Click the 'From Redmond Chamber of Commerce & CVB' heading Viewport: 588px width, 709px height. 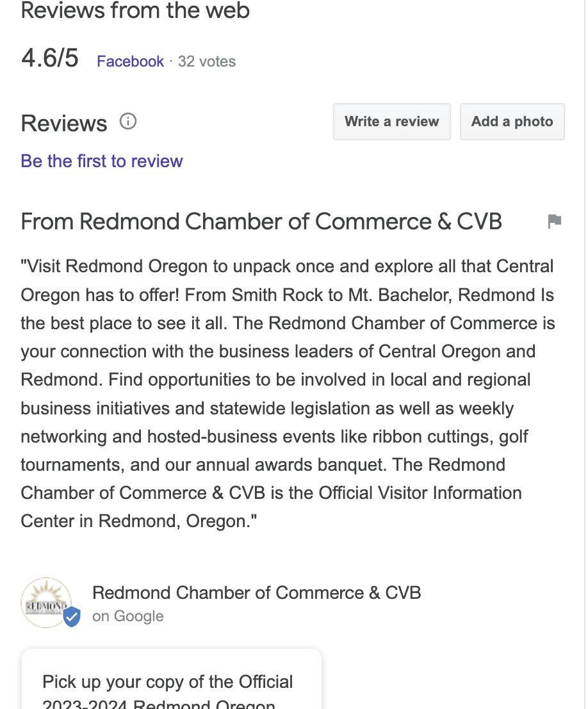click(x=261, y=222)
